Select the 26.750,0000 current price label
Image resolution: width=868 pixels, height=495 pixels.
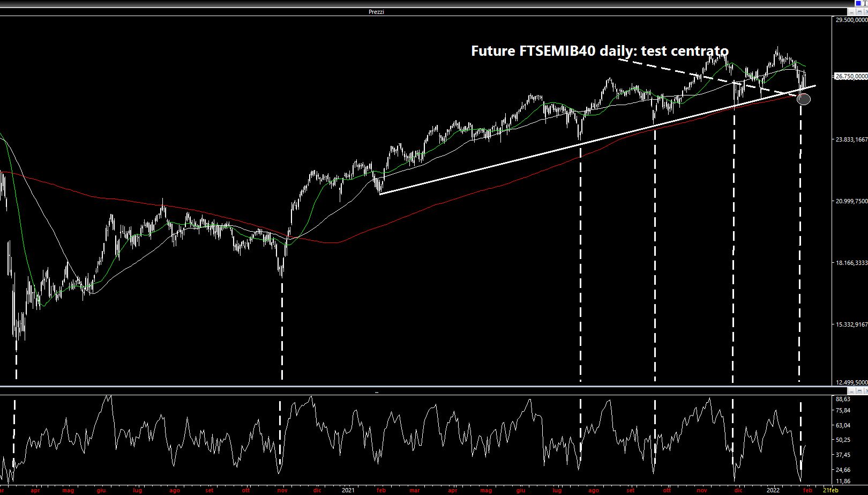coord(851,76)
